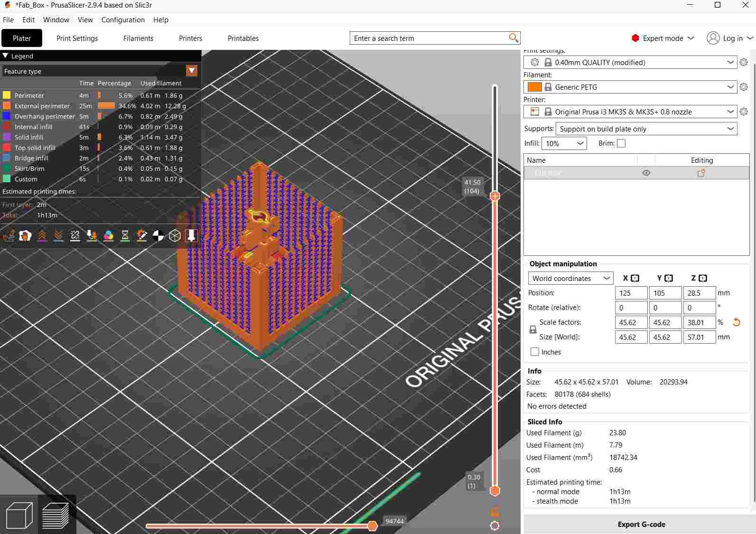This screenshot has width=756, height=534.
Task: Click user account icon beside Log in
Action: 713,38
